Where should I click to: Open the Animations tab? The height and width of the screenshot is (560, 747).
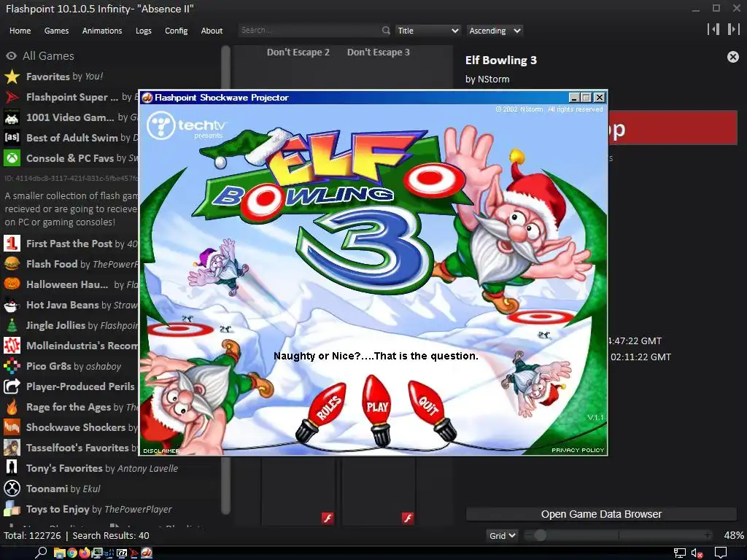(102, 31)
